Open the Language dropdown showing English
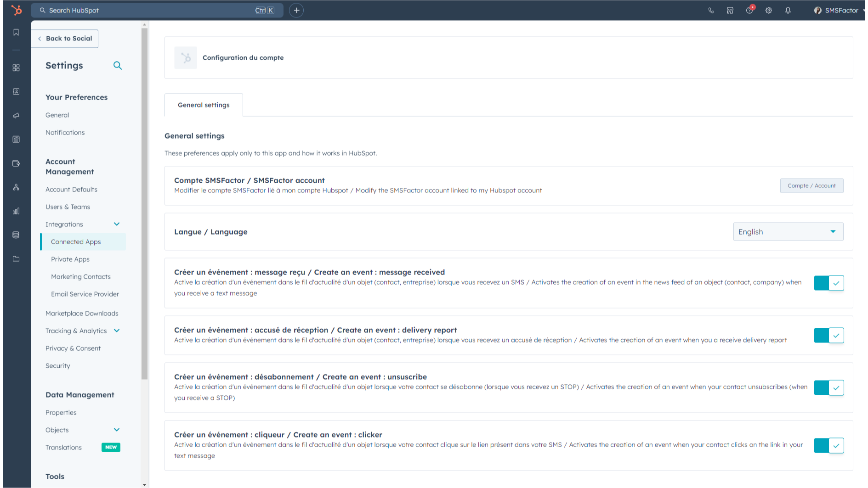Viewport: 868px width, 488px height. [788, 232]
